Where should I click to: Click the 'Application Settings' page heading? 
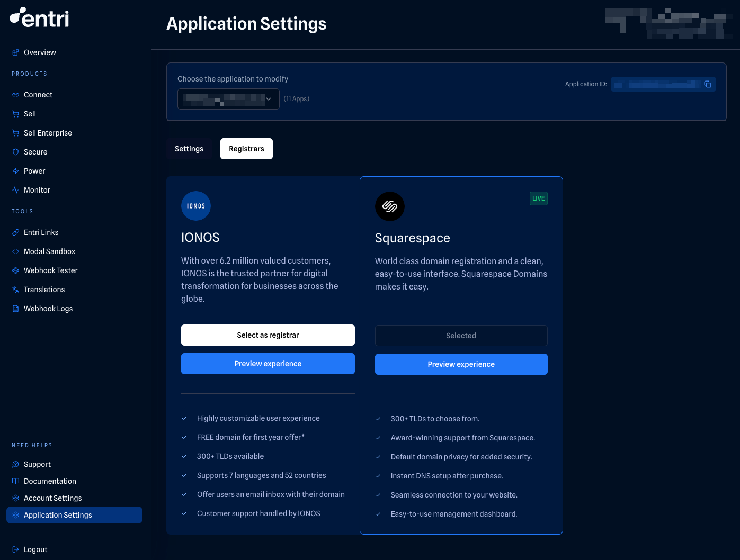click(x=246, y=24)
